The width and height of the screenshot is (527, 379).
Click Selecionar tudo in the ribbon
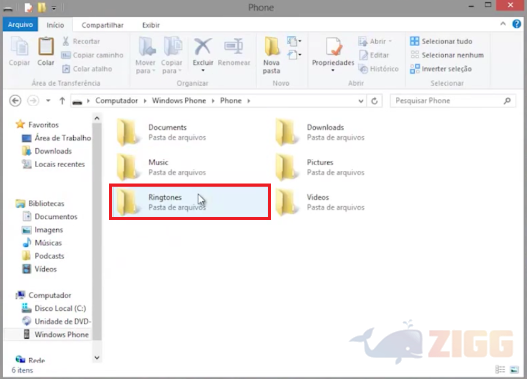[x=441, y=41]
